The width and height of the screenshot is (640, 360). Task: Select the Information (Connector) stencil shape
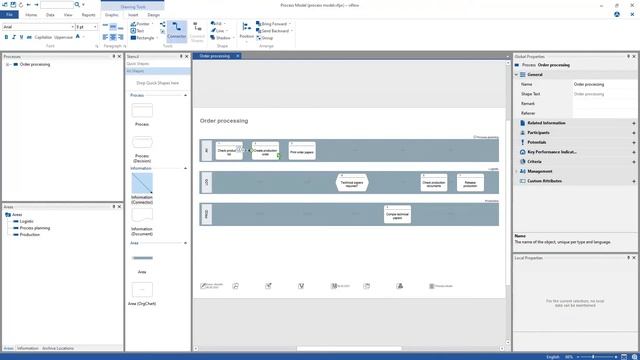(142, 183)
